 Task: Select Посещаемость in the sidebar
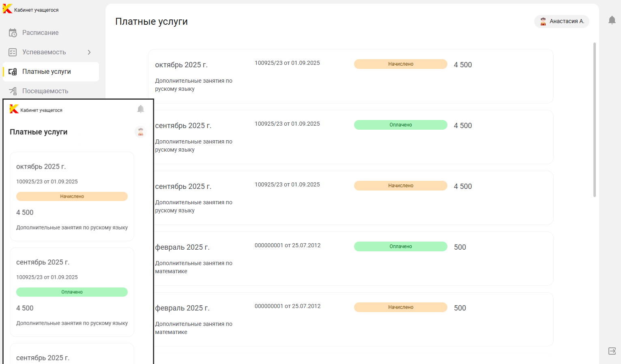tap(45, 91)
